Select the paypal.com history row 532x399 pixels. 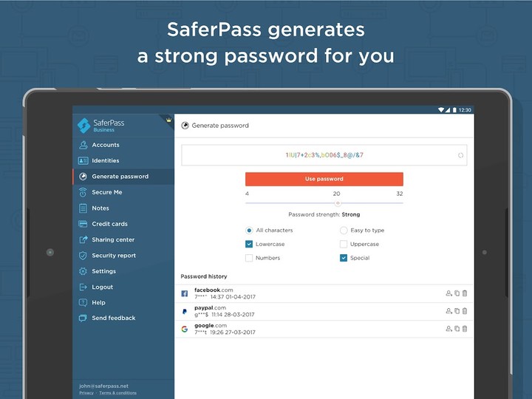pyautogui.click(x=324, y=311)
